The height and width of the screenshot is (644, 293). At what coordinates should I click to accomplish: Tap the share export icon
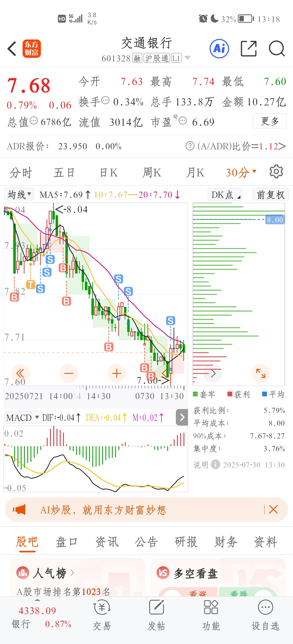coord(249,49)
